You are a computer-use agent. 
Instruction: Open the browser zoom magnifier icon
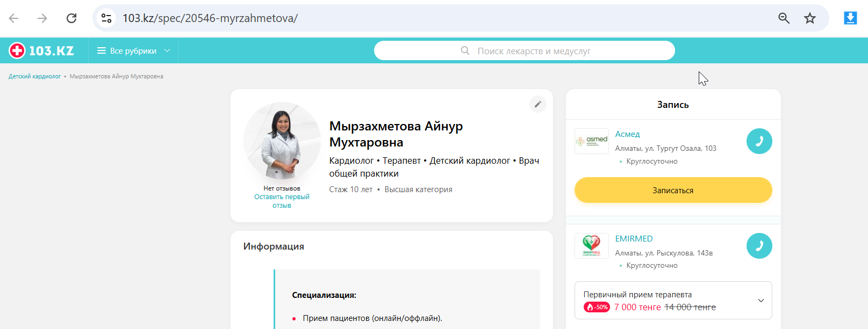pos(784,18)
